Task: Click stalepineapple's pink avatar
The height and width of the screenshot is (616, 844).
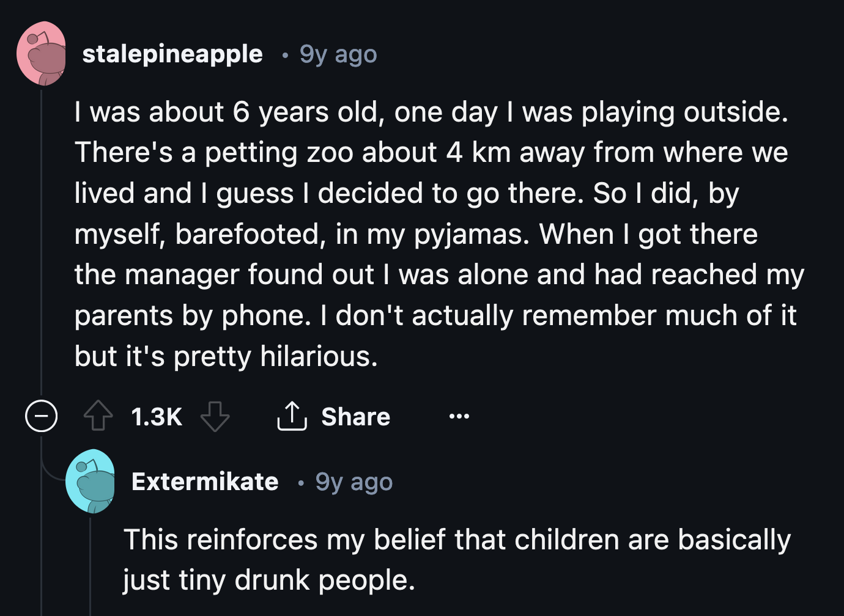Action: pos(42,54)
